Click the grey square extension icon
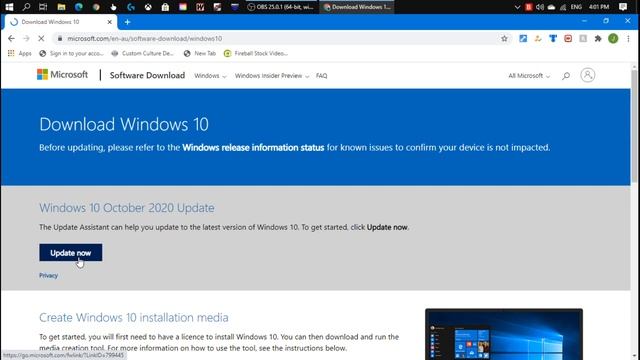Image resolution: width=640 pixels, height=360 pixels. pos(583,38)
